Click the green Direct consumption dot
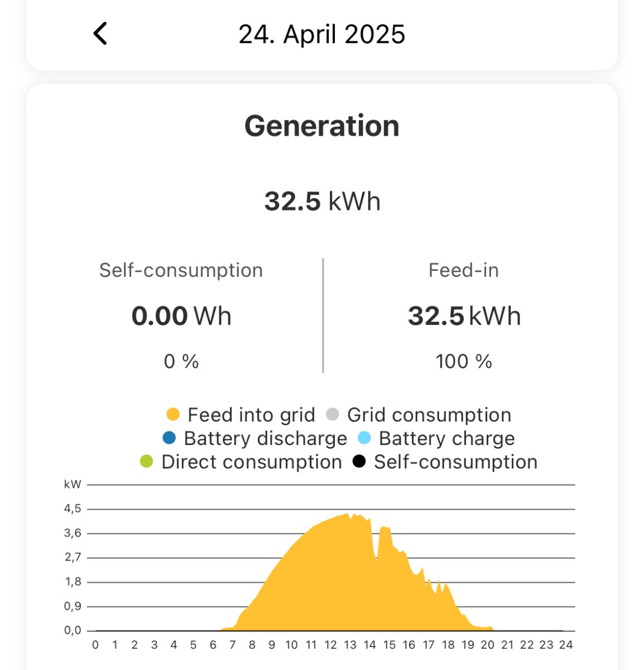This screenshot has height=670, width=644. click(146, 462)
